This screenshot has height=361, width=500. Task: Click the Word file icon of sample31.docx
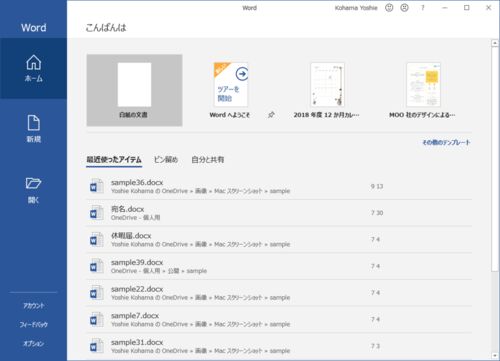tap(97, 346)
